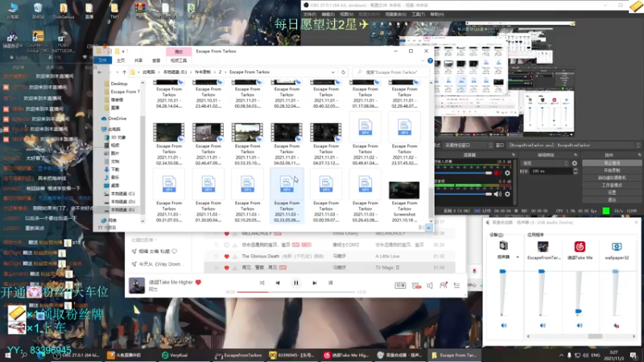Open the Video Tools tab in File Explorer
644x362 pixels.
(x=179, y=60)
